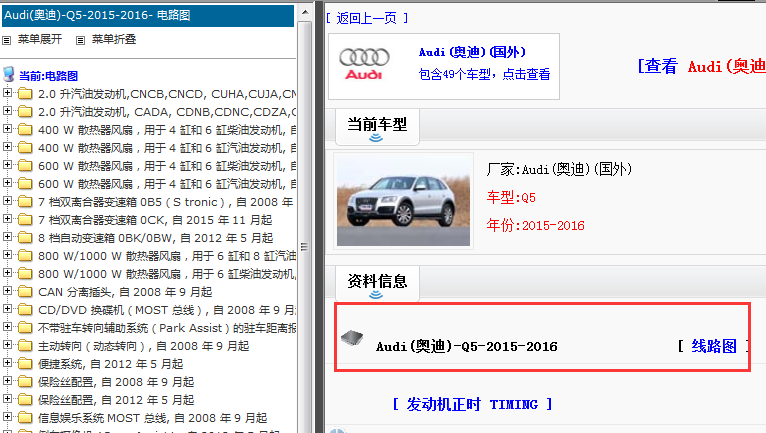Expand the 主动转向（动态转向） node

[x=7, y=345]
